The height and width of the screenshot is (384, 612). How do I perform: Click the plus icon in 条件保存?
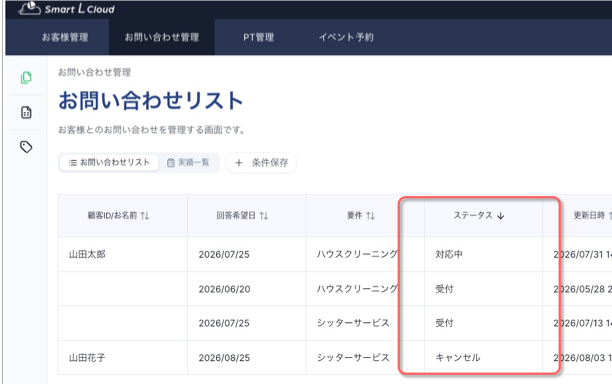[239, 163]
